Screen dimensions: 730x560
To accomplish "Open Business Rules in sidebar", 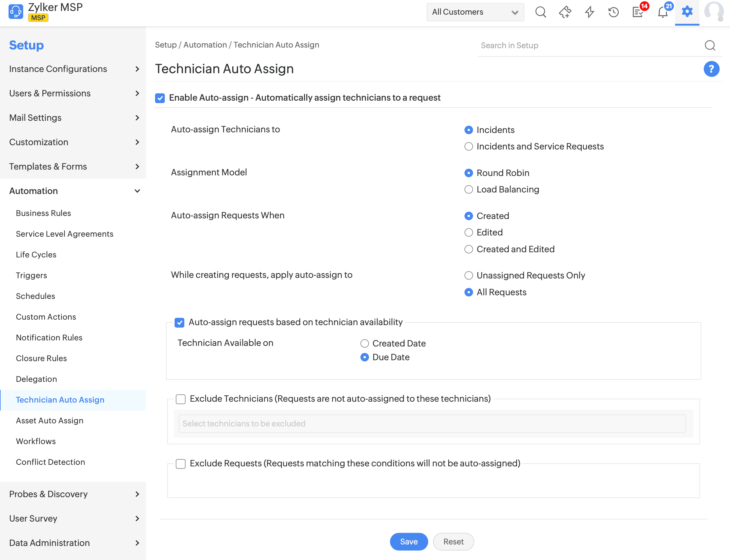I will (43, 213).
